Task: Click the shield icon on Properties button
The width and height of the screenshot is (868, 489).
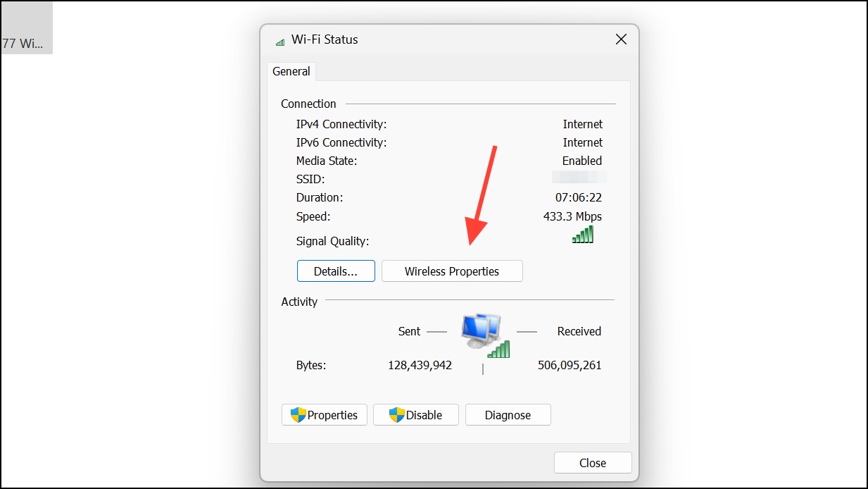Action: point(298,414)
